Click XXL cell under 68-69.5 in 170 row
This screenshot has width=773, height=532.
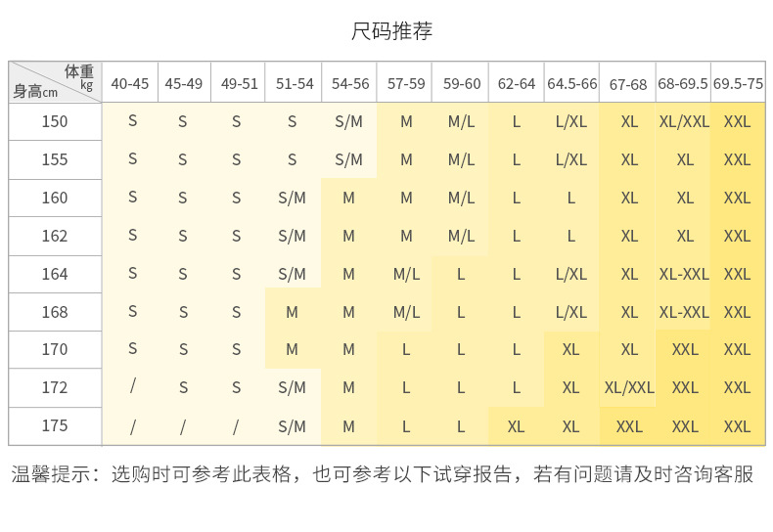coord(685,349)
